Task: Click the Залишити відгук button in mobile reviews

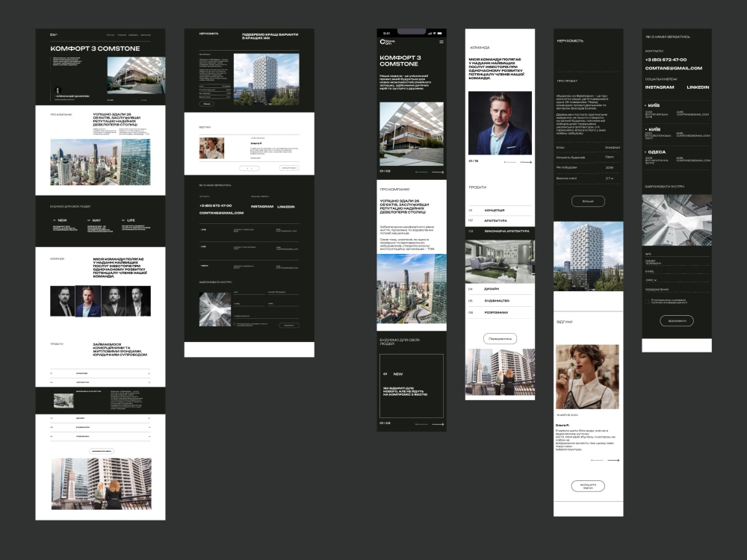Action: (588, 486)
